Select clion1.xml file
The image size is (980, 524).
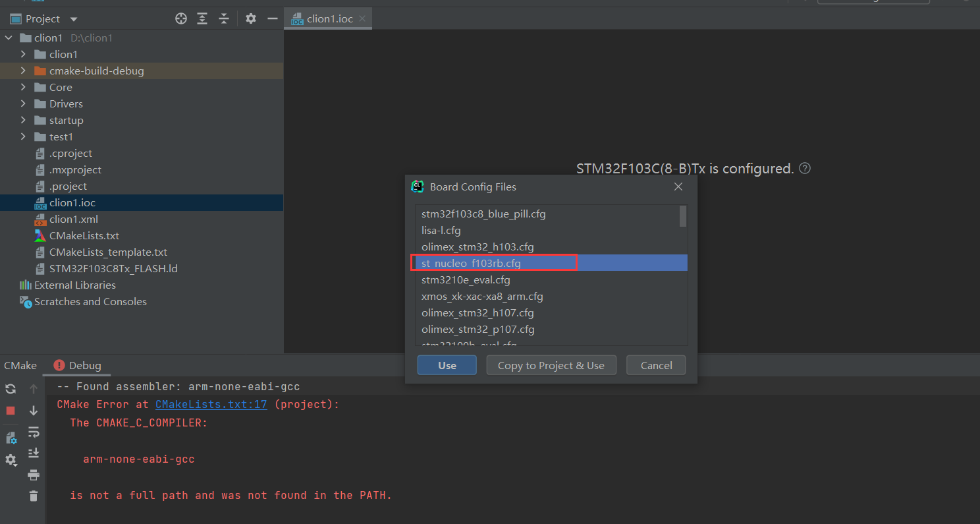(x=73, y=219)
